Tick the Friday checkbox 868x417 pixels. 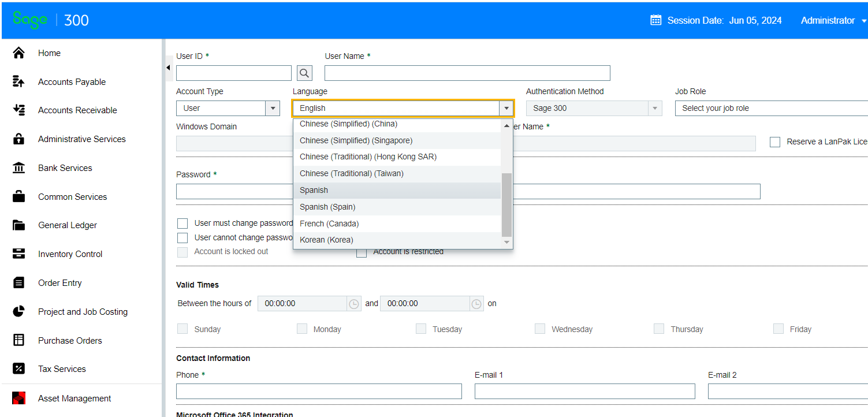pos(778,329)
